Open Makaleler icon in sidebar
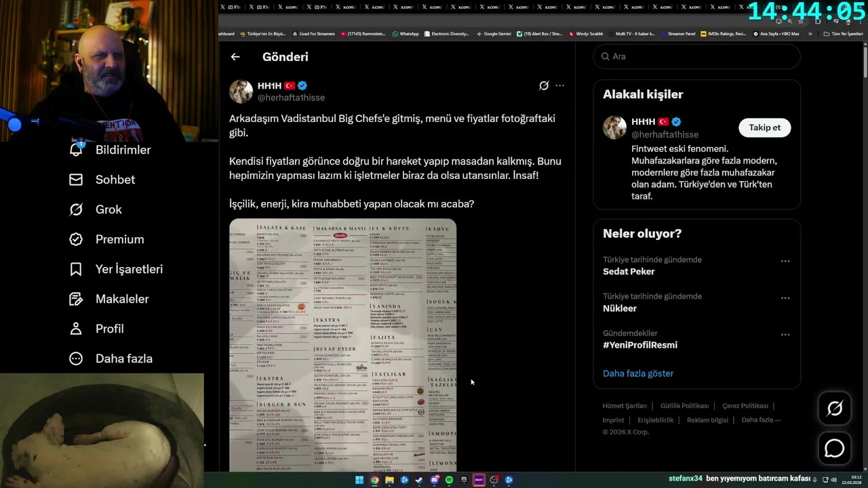Image resolution: width=868 pixels, height=488 pixels. (x=76, y=299)
